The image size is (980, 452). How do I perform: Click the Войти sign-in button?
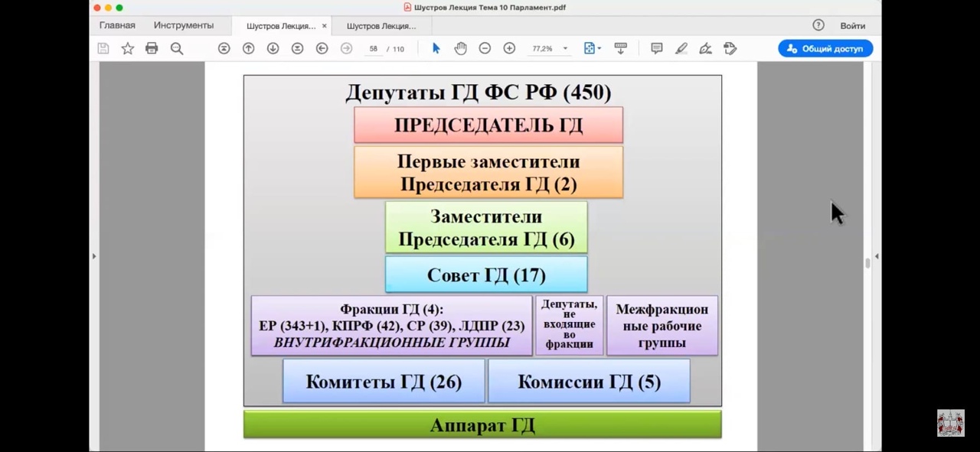[x=852, y=25]
